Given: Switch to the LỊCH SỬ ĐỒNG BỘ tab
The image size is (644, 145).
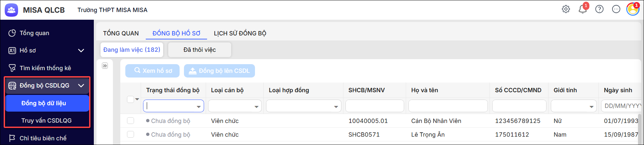Looking at the screenshot, I should click(240, 33).
